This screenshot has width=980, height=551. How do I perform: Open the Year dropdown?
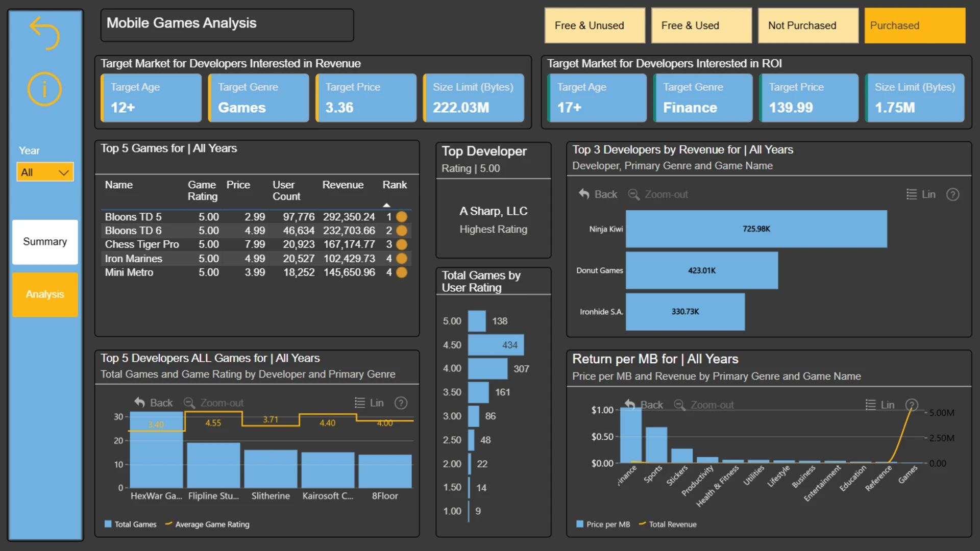45,172
